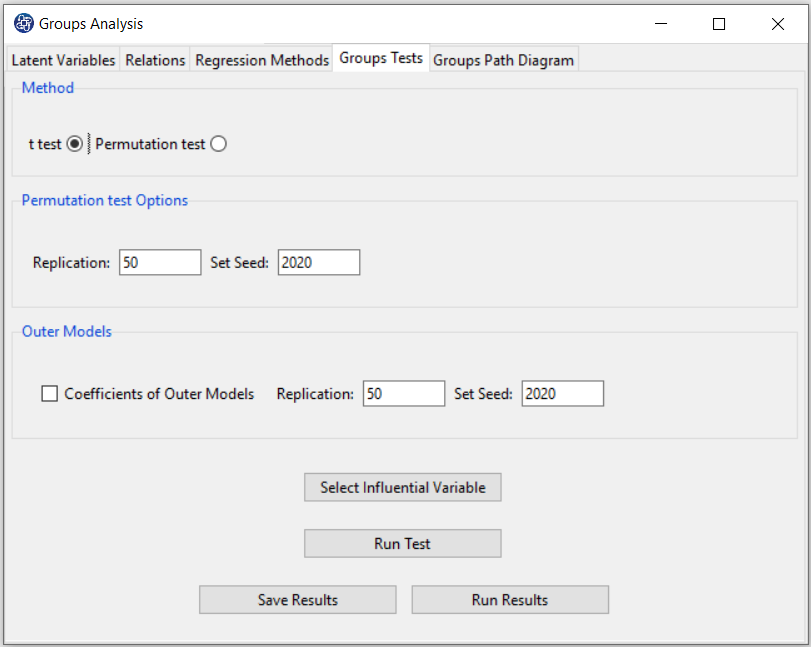811x647 pixels.
Task: Open the Groups Path Diagram tab
Action: [x=503, y=60]
